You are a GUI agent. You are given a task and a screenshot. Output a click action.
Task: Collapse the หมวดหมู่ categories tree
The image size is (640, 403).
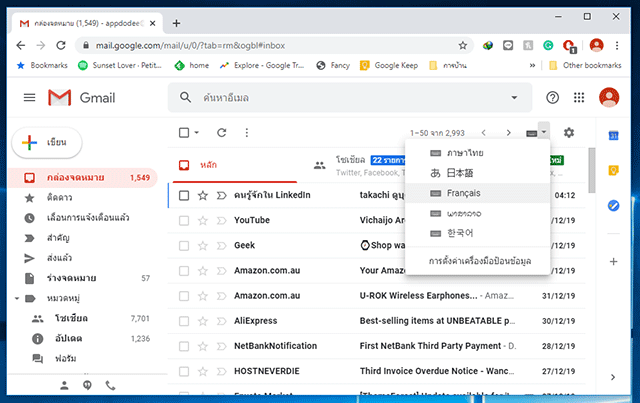point(17,298)
